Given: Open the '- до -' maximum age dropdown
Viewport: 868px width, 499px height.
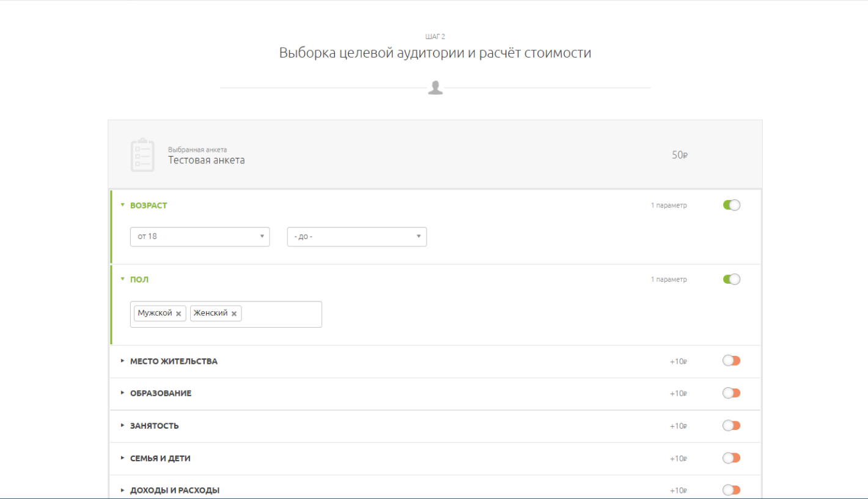Looking at the screenshot, I should 356,237.
